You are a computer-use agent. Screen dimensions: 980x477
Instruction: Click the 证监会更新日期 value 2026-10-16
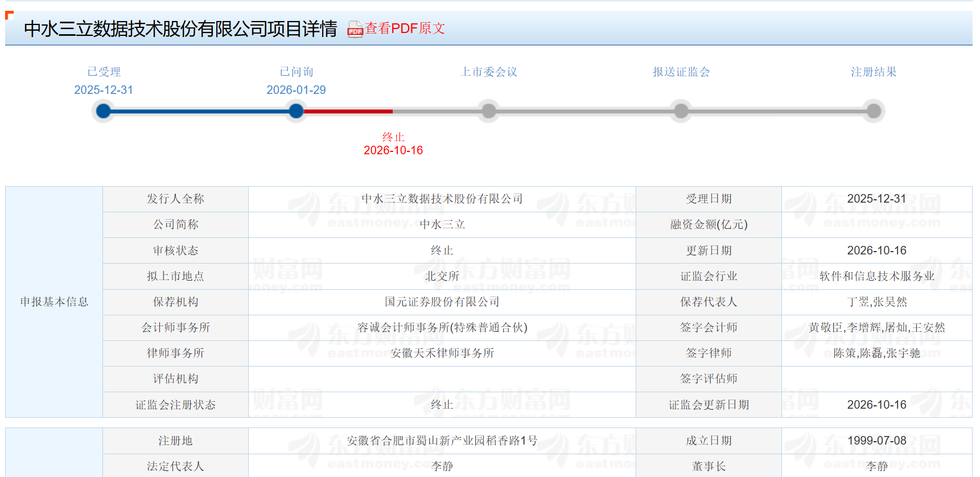coord(876,405)
